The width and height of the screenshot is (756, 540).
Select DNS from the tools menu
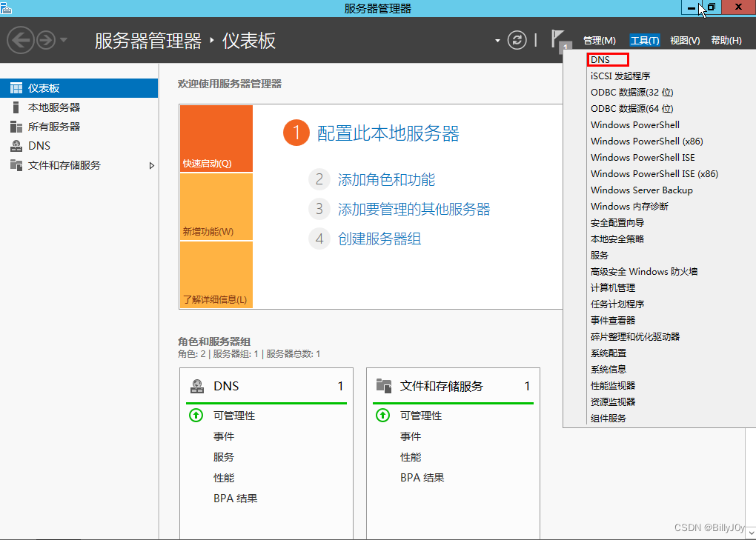click(608, 60)
